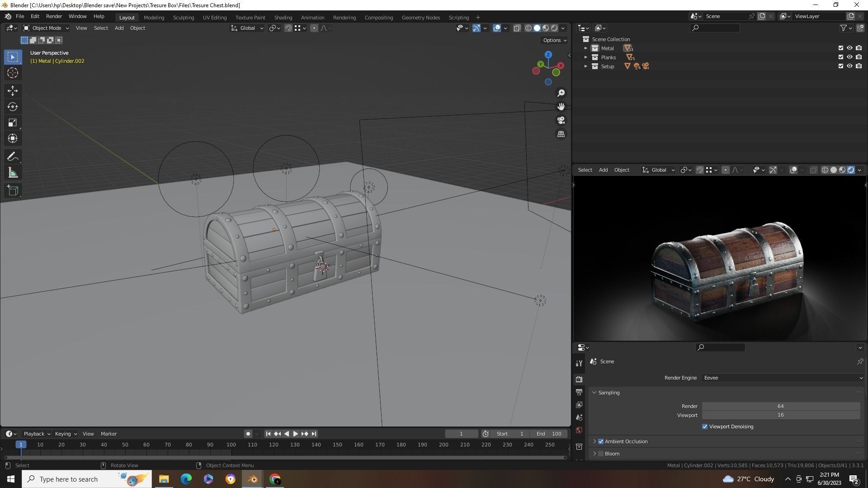Activate the Transform tool
This screenshot has width=868, height=488.
[x=13, y=138]
